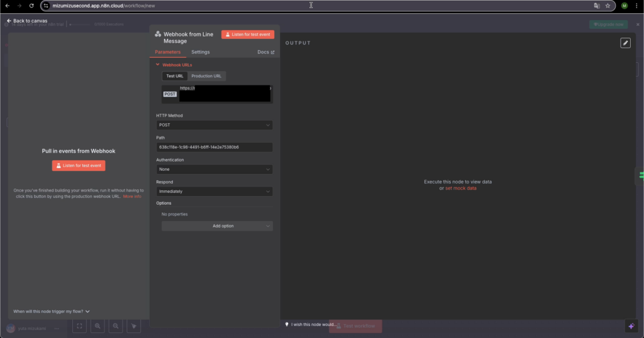Screen dimensions: 644x338
Task: Open the Docs external link
Action: tap(266, 52)
